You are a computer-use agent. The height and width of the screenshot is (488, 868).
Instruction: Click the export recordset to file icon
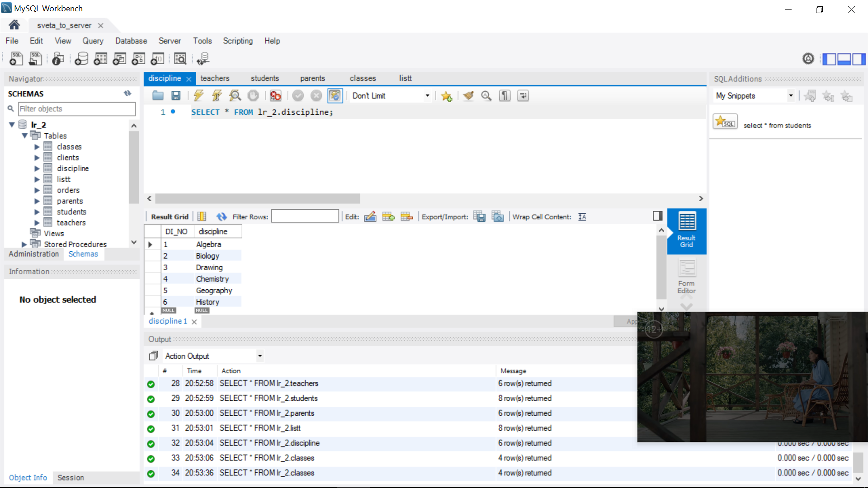[479, 216]
